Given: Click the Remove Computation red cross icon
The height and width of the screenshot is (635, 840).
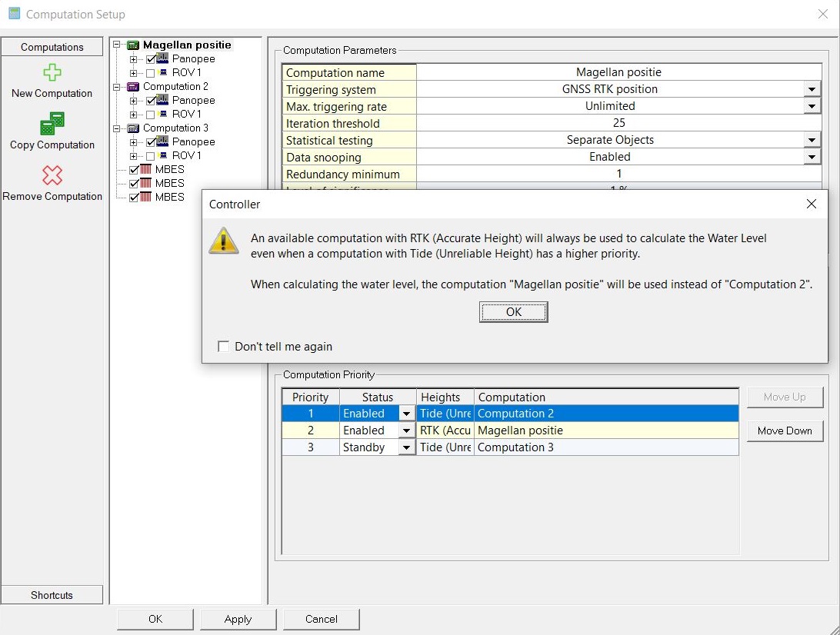Looking at the screenshot, I should click(x=52, y=175).
